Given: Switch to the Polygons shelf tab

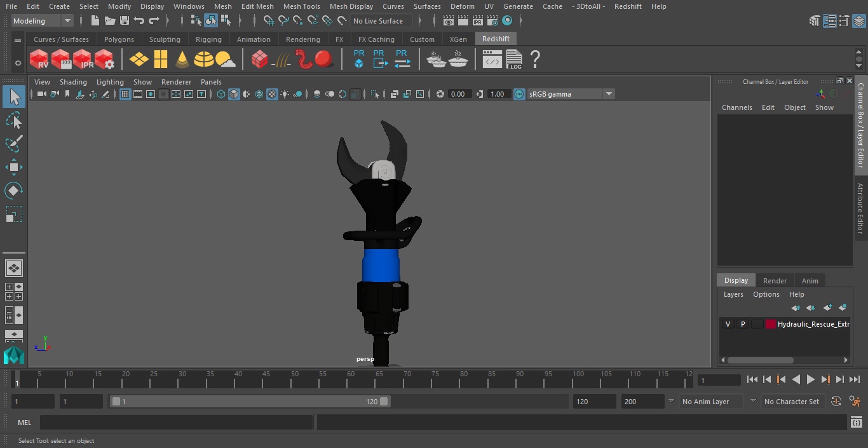Looking at the screenshot, I should [x=119, y=39].
